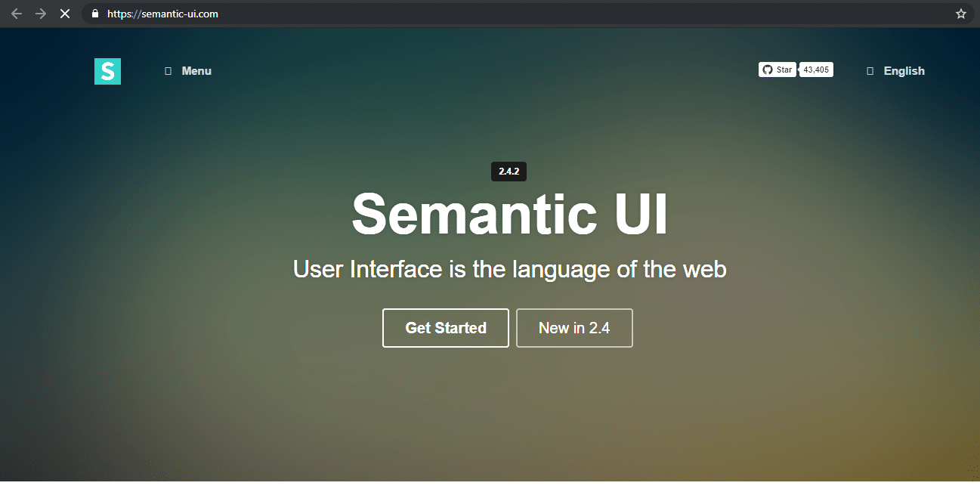Click the teal Semantic UI logo
The height and width of the screenshot is (492, 980).
[107, 71]
